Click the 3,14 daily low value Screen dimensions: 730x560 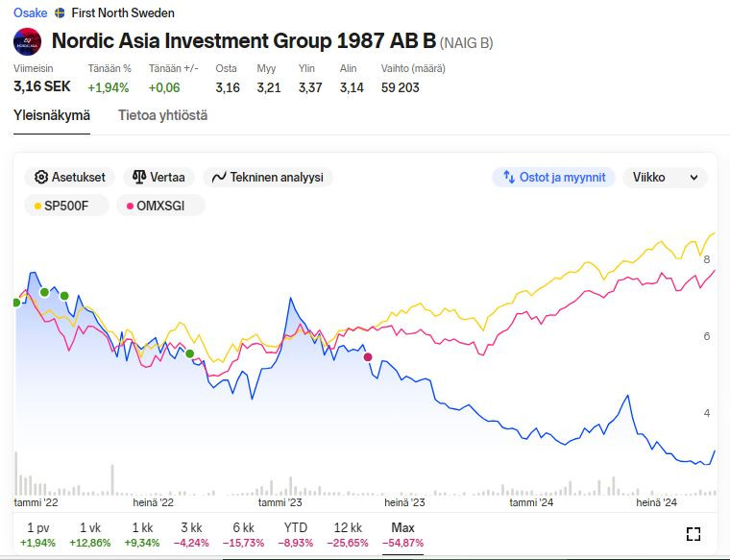click(352, 87)
